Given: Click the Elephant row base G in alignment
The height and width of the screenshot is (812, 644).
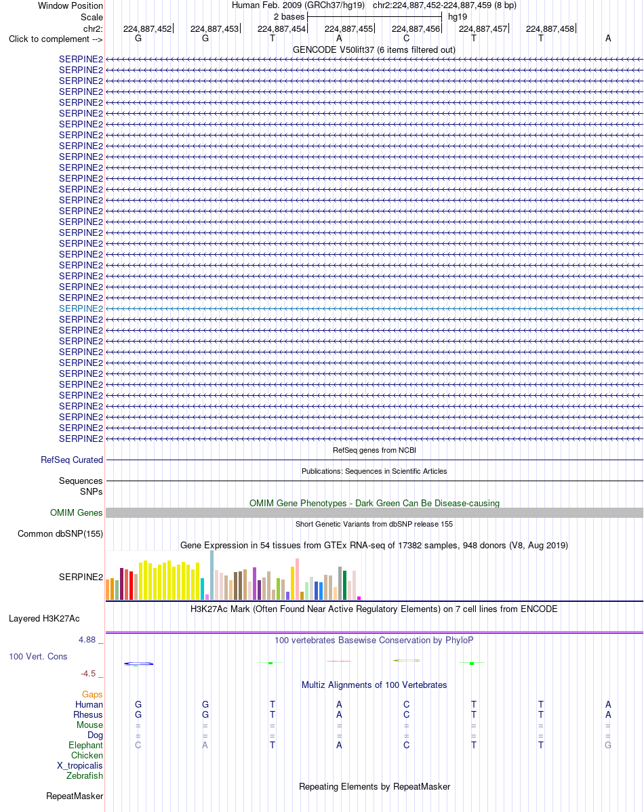Looking at the screenshot, I should pos(608,746).
